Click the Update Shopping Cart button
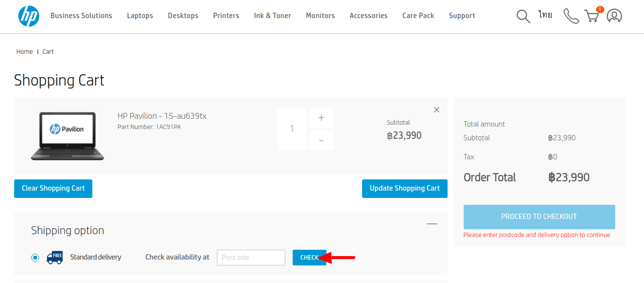Viewport: 644px width, 283px height. click(405, 189)
